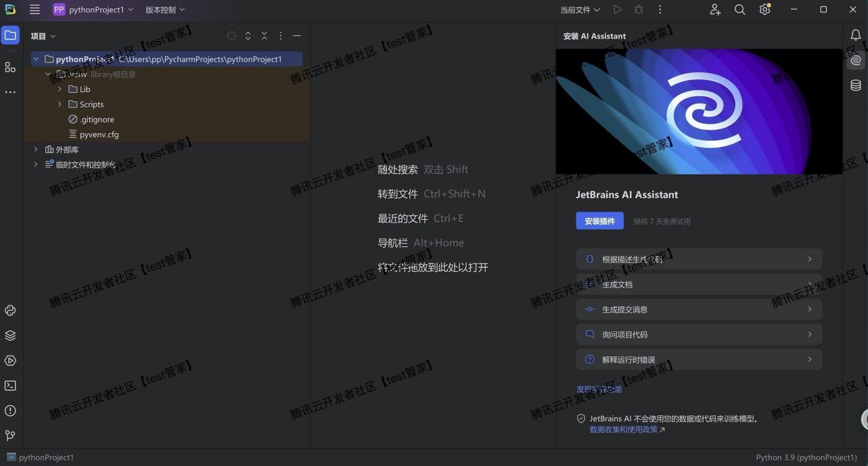This screenshot has width=868, height=466.
Task: Open the Notifications bell icon
Action: pyautogui.click(x=855, y=34)
